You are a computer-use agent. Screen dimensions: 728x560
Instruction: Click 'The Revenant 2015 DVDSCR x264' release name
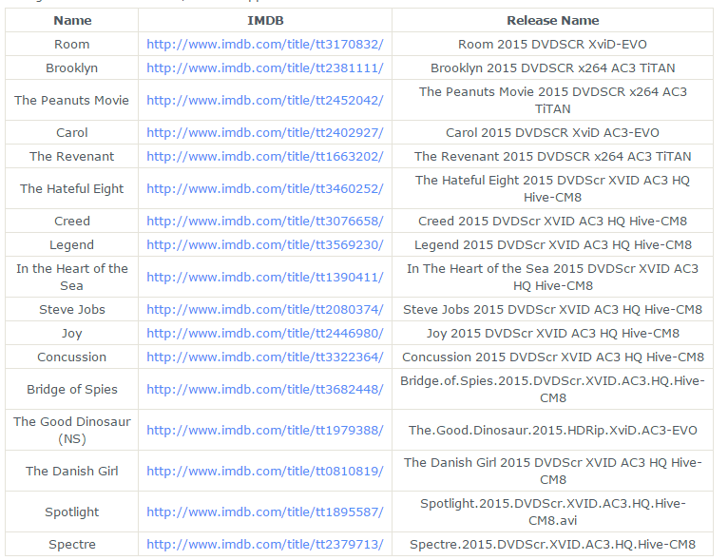click(x=552, y=157)
